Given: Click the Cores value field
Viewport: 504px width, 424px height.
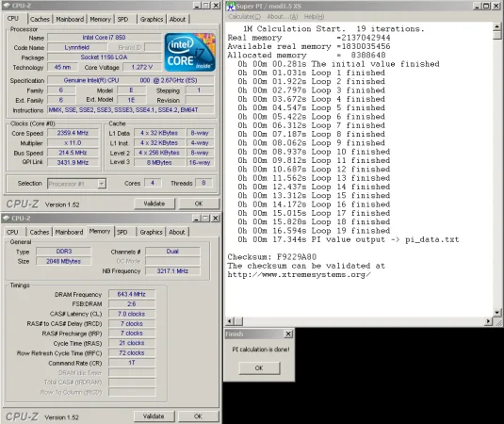Looking at the screenshot, I should pos(153,183).
